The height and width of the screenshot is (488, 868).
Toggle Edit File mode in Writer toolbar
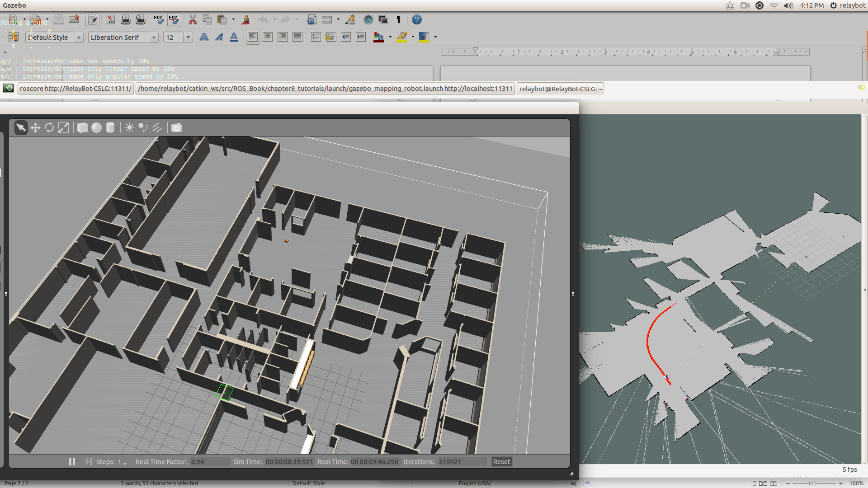point(93,20)
